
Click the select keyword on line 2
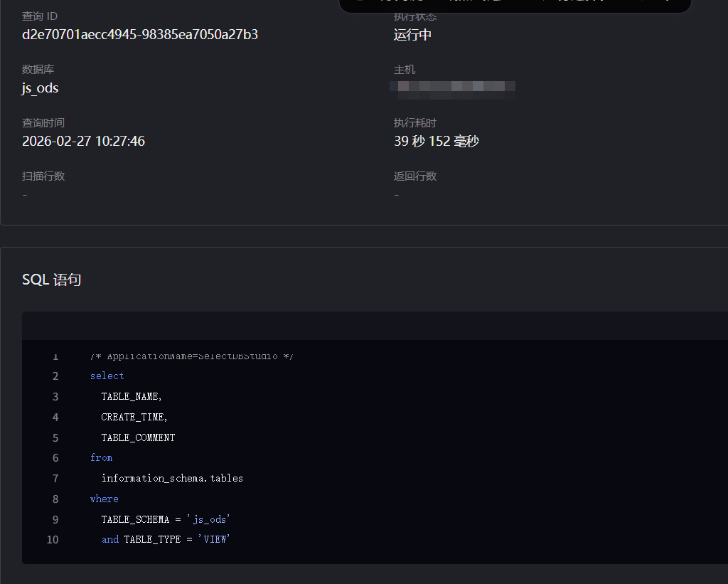(x=107, y=376)
